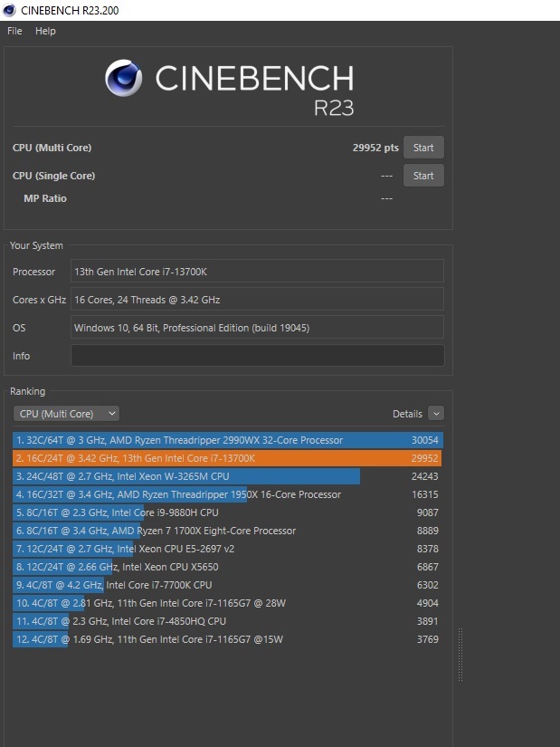560x747 pixels.
Task: Click the dotted panel splitter handle
Action: (460, 655)
